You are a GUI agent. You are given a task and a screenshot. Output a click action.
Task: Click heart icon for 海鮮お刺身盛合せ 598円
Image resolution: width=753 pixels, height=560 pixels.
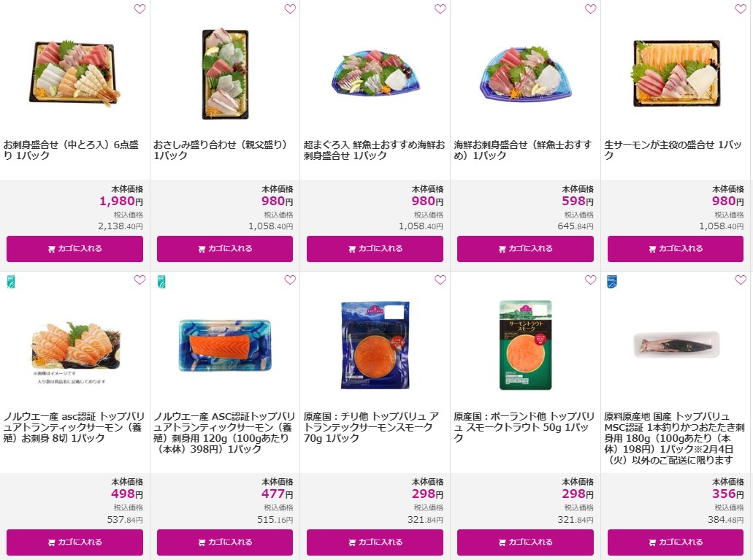tap(591, 9)
